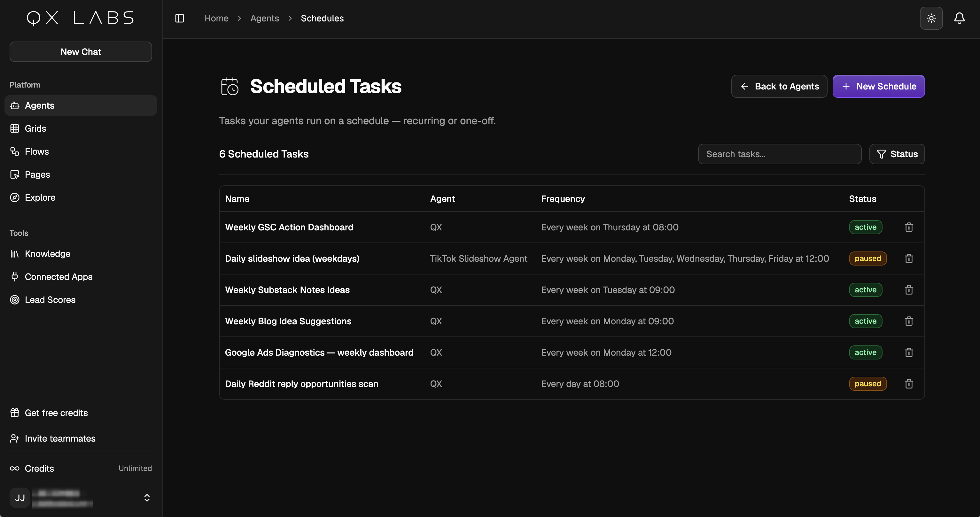
Task: Click Name column header
Action: click(237, 198)
